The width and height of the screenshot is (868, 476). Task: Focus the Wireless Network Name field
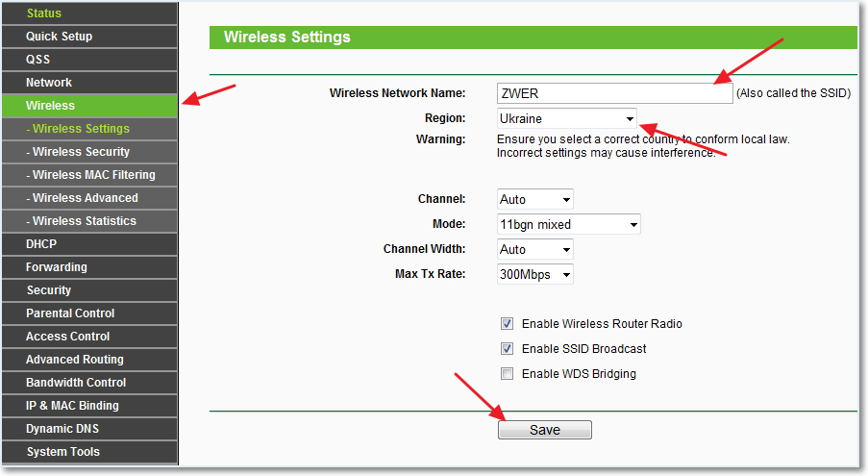pyautogui.click(x=614, y=93)
